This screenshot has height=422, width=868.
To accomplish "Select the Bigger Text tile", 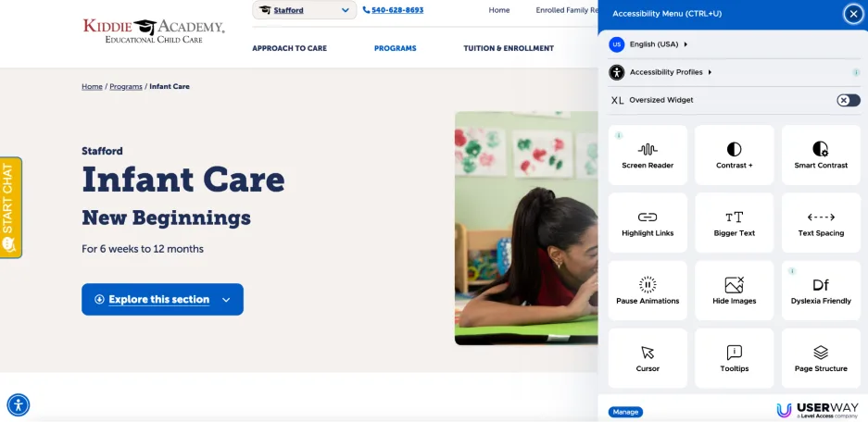I will [x=734, y=223].
